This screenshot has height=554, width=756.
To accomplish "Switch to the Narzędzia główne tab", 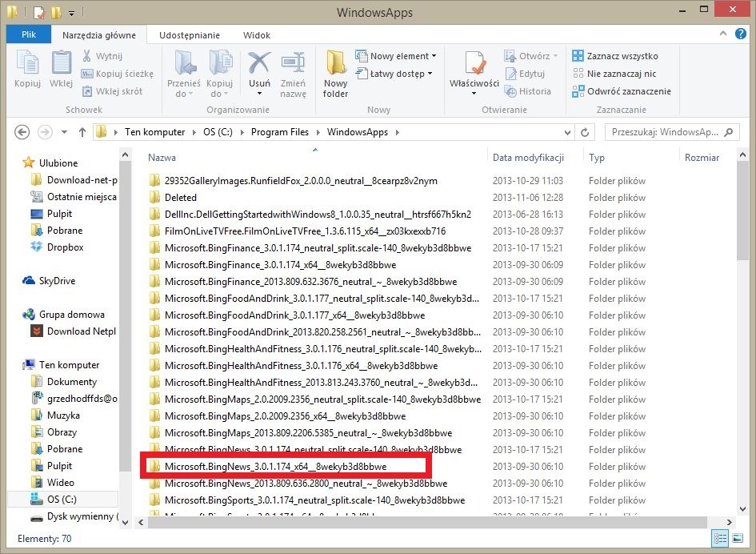I will tap(99, 35).
